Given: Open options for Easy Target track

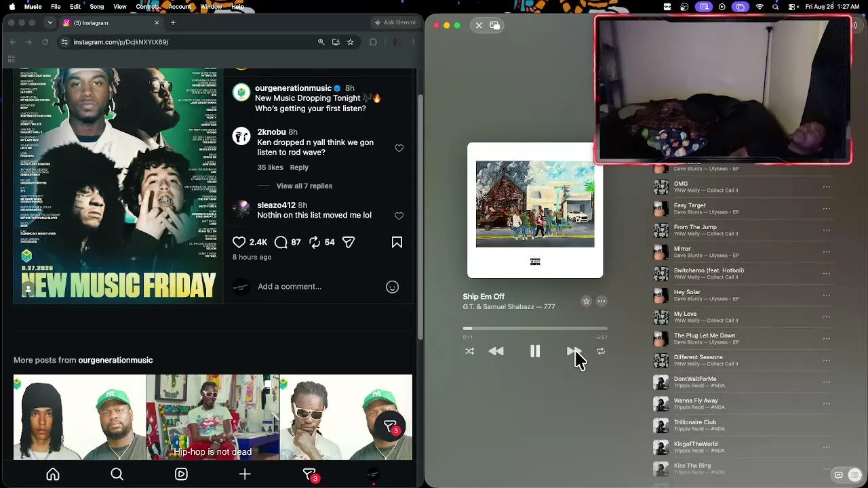Looking at the screenshot, I should (x=827, y=209).
